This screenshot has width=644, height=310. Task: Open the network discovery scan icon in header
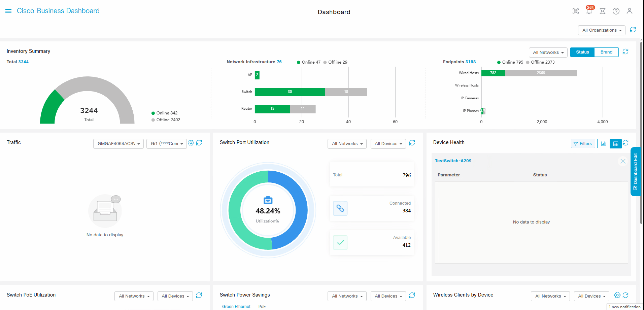point(576,11)
